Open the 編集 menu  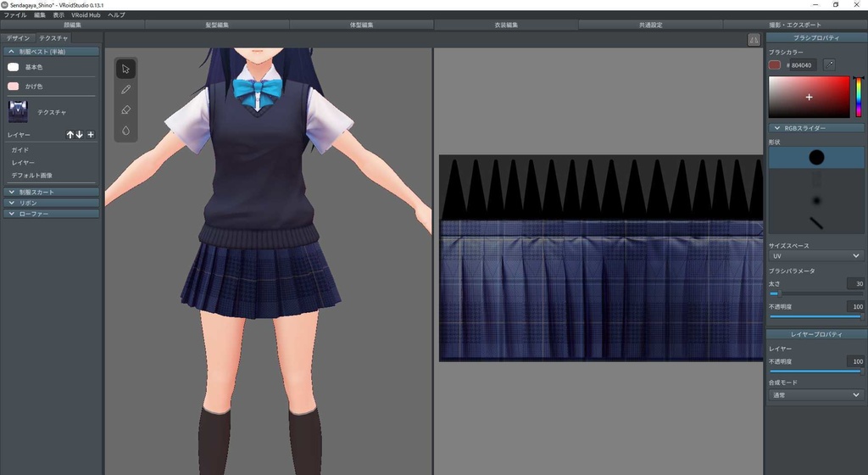coord(40,15)
